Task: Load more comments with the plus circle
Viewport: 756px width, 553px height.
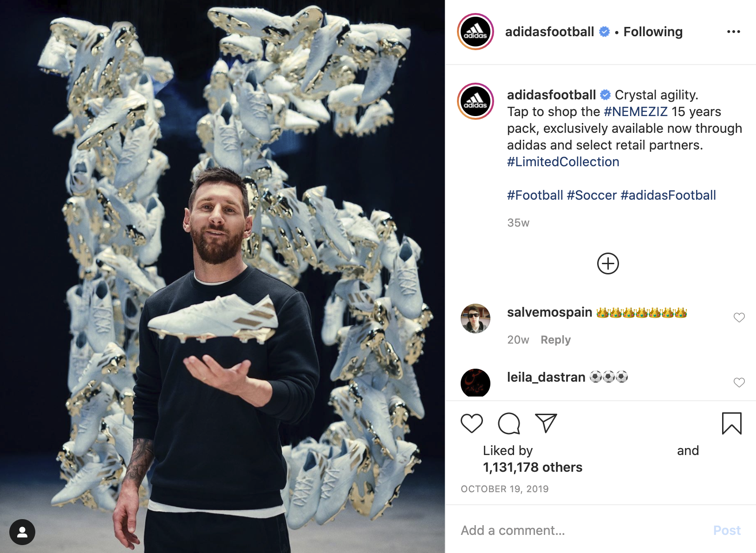Action: pyautogui.click(x=608, y=264)
